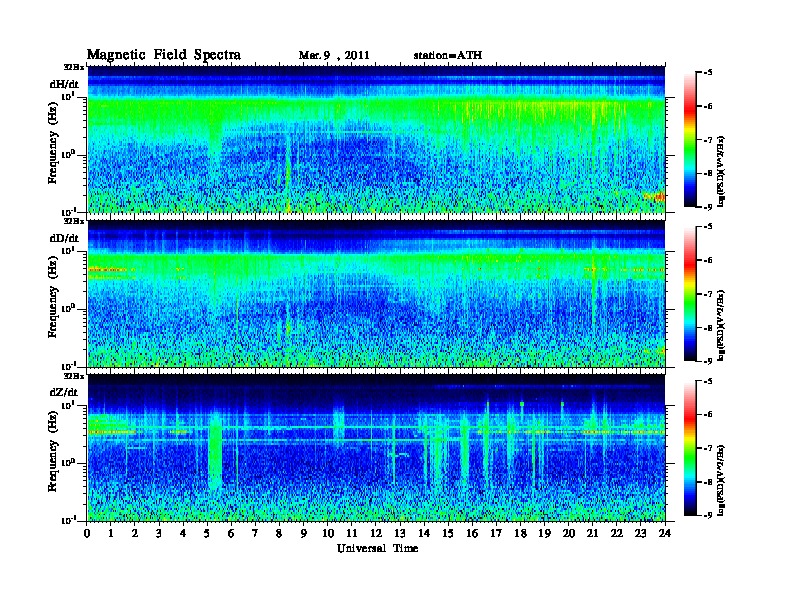Click hour tick label "5" on time axis
This screenshot has height=612, width=792.
tap(207, 533)
